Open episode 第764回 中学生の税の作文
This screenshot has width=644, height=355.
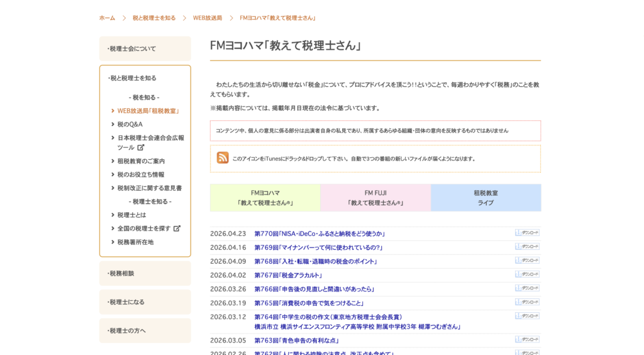tap(358, 322)
